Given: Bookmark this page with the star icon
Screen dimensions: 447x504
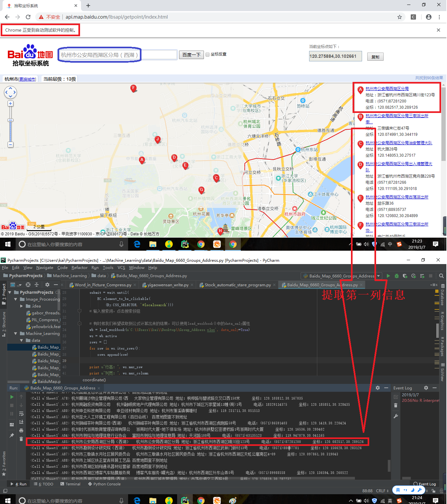Looking at the screenshot, I should point(400,17).
